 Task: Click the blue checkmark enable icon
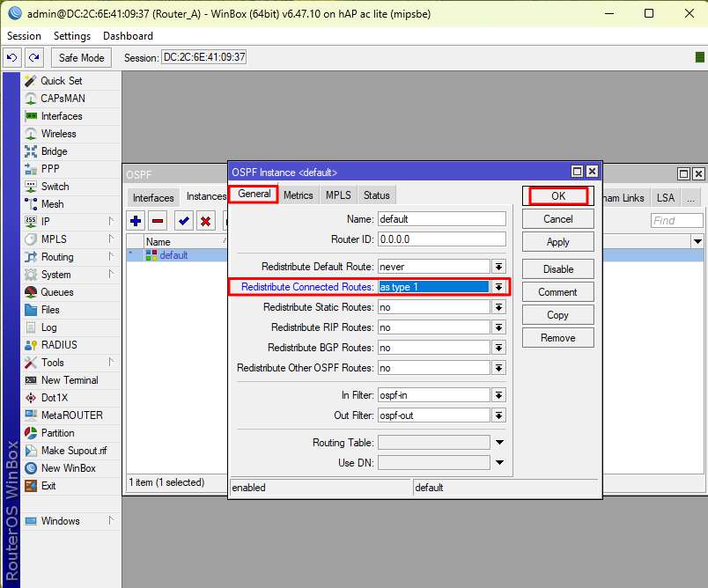[x=184, y=221]
